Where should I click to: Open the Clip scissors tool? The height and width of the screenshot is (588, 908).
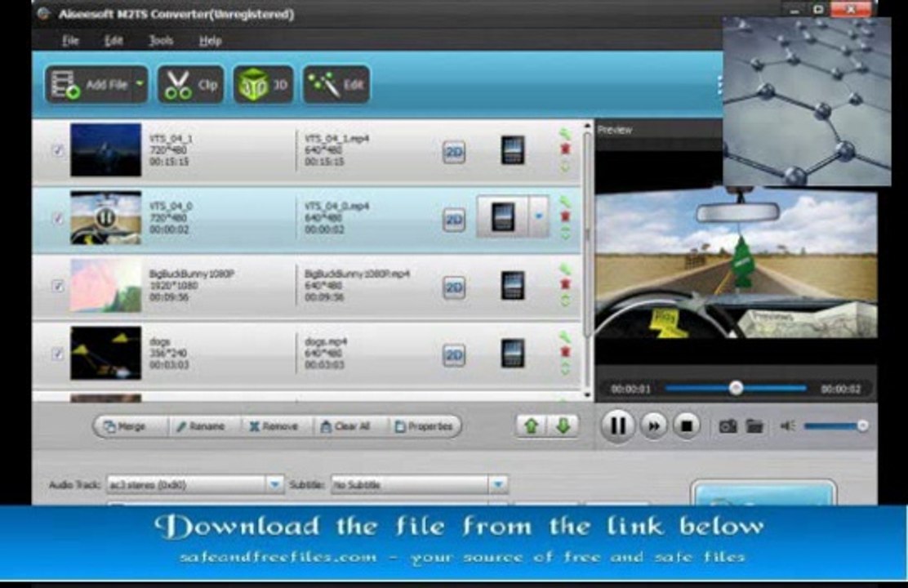190,85
